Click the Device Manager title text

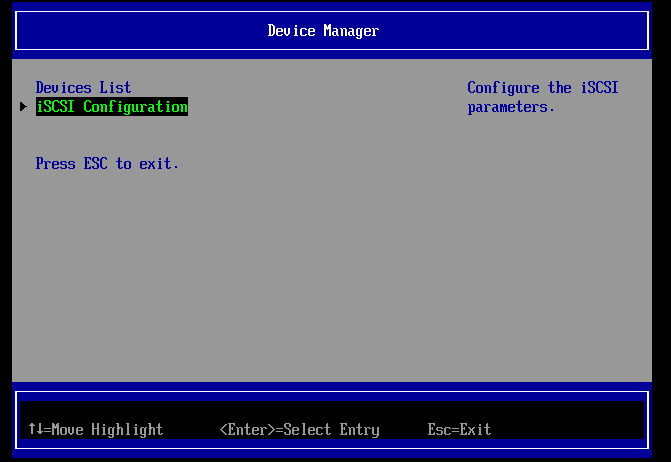pos(323,31)
